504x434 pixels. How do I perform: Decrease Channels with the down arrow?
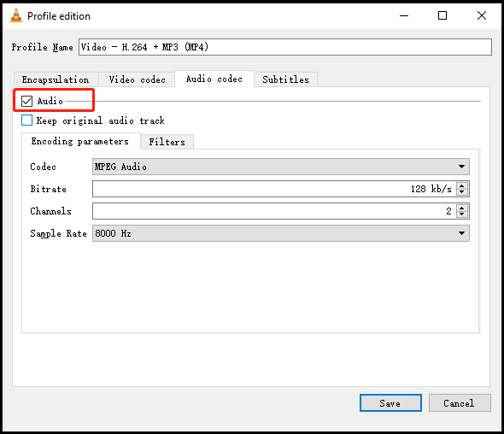click(x=462, y=214)
